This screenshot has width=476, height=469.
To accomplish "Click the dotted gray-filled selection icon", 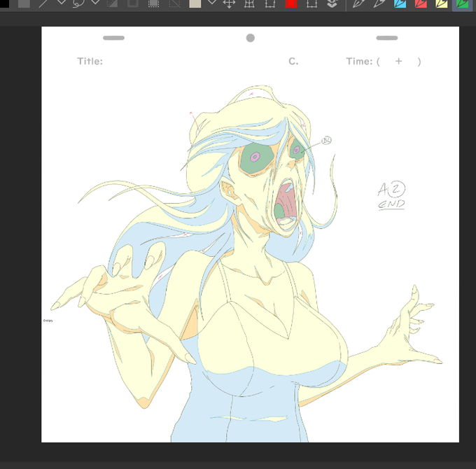I will point(153,3).
